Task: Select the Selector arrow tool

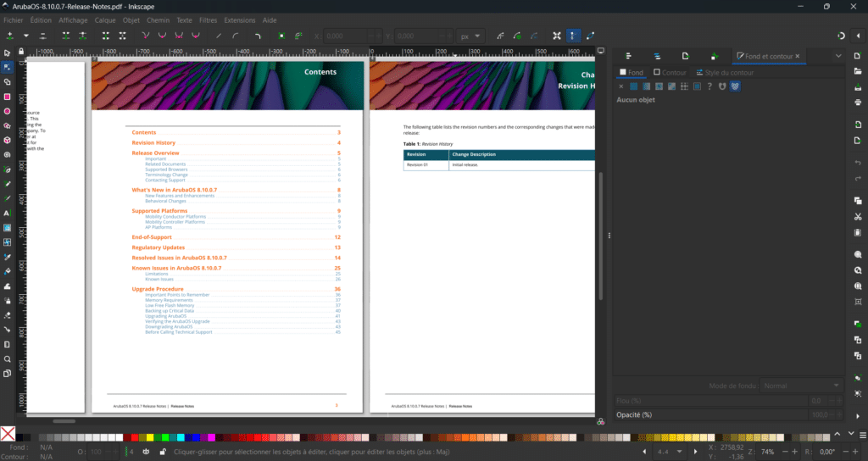Action: click(7, 53)
